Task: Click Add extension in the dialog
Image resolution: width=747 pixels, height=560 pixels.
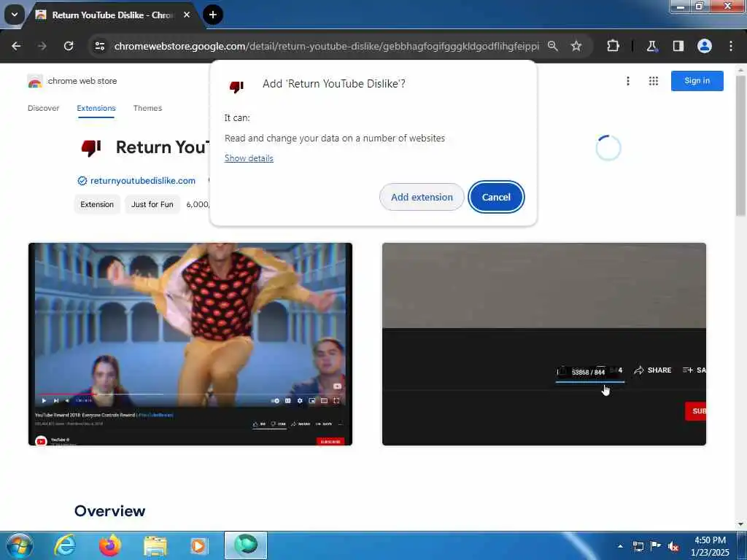Action: point(422,197)
